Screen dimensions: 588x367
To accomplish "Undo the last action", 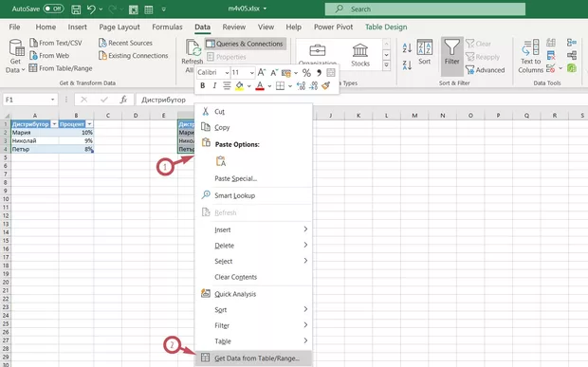I will click(x=91, y=9).
